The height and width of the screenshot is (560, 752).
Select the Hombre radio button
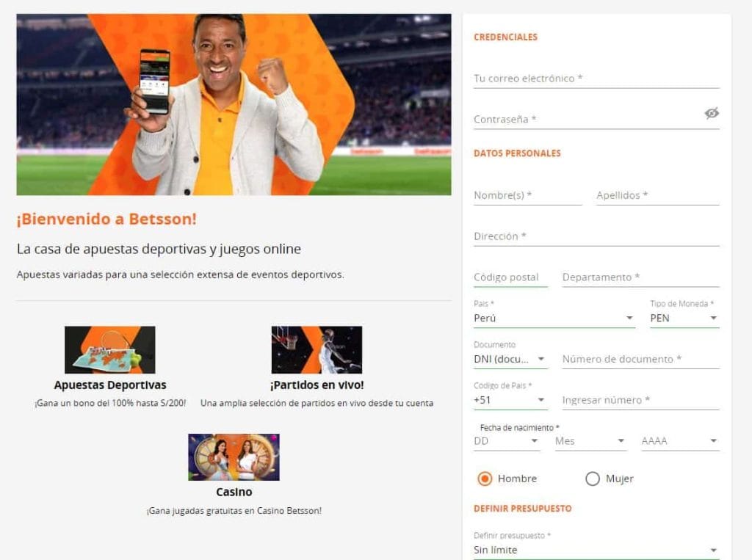pyautogui.click(x=485, y=479)
